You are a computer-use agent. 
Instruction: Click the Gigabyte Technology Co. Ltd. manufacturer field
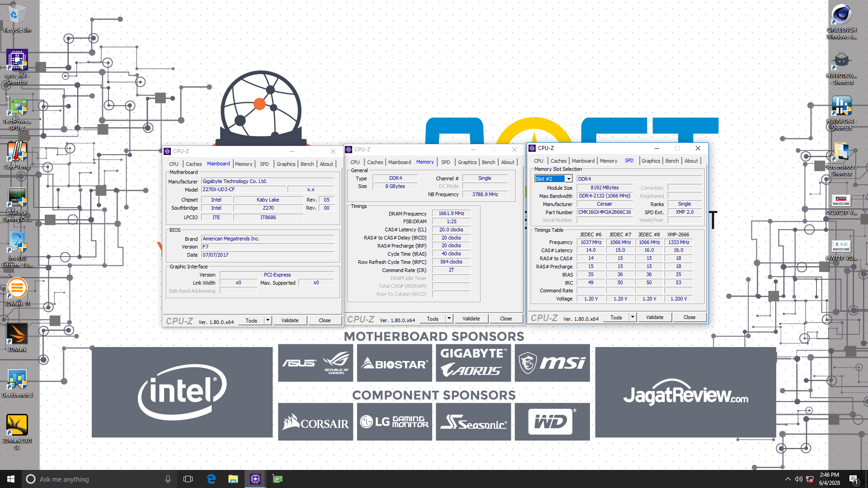click(x=268, y=181)
